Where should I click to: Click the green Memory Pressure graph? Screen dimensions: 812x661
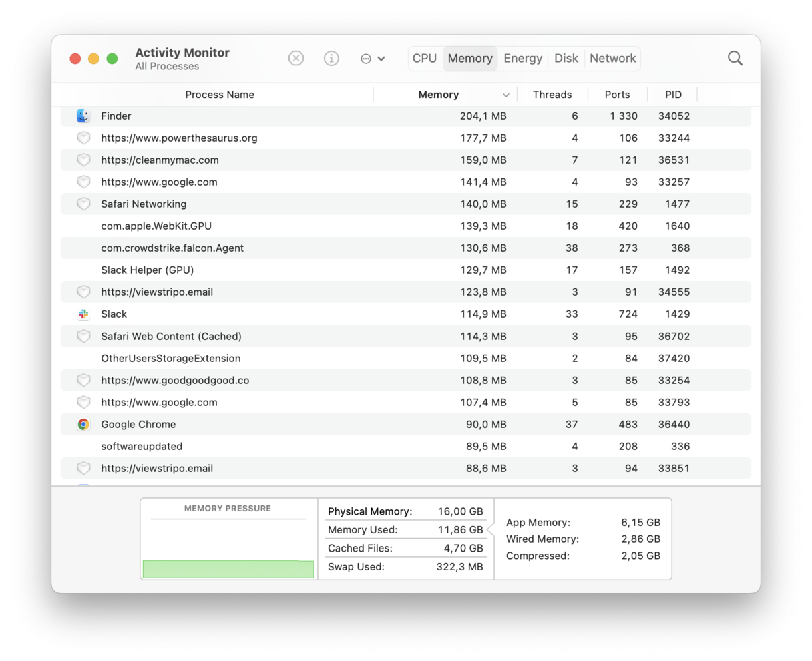228,569
